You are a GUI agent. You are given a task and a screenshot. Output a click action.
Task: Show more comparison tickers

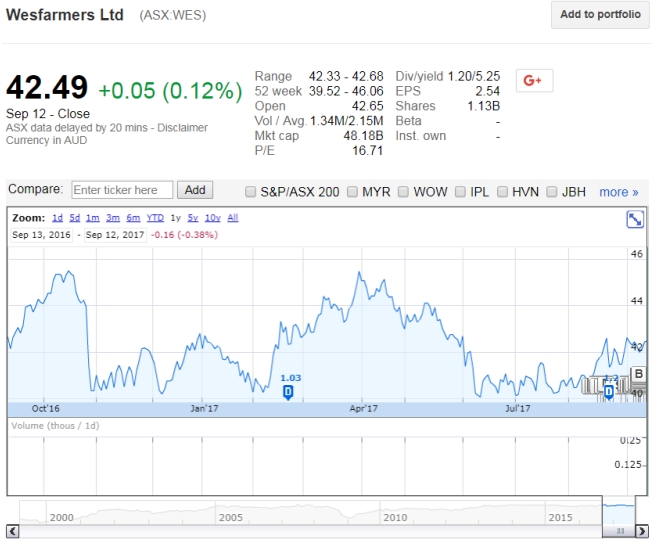pyautogui.click(x=618, y=192)
